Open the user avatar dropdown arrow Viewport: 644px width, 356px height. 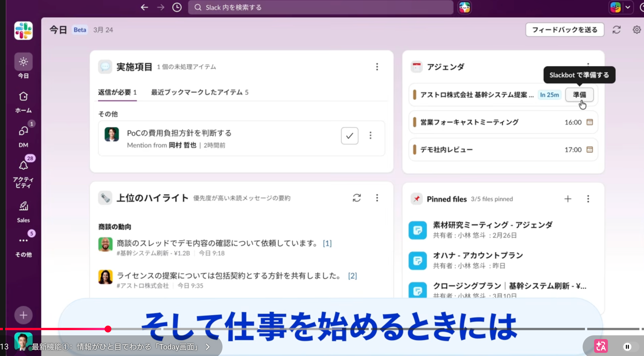[x=628, y=7]
